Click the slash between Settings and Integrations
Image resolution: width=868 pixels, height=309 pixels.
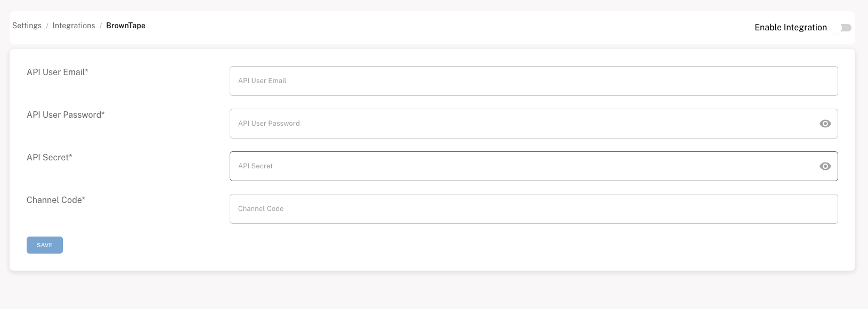[x=47, y=26]
